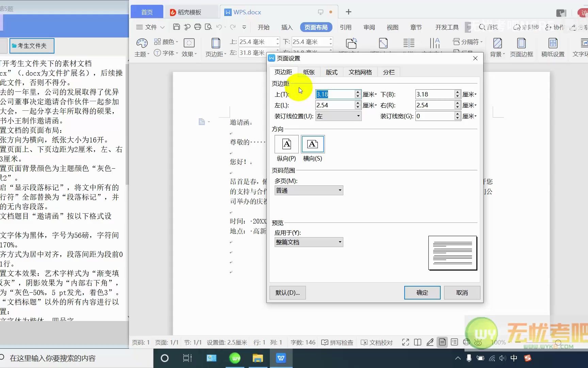This screenshot has width=588, height=368.
Task: Open the 插入 ribbon tab
Action: pyautogui.click(x=287, y=27)
